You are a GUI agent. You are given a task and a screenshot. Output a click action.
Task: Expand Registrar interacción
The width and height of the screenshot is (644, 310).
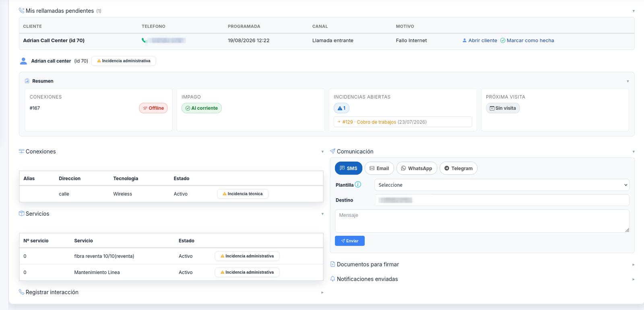[322, 292]
